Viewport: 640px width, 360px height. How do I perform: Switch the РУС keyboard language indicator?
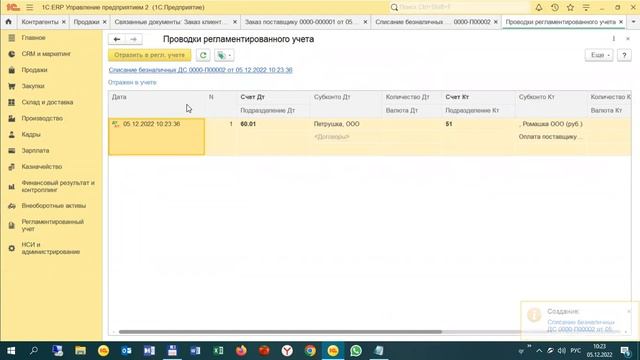pos(576,351)
